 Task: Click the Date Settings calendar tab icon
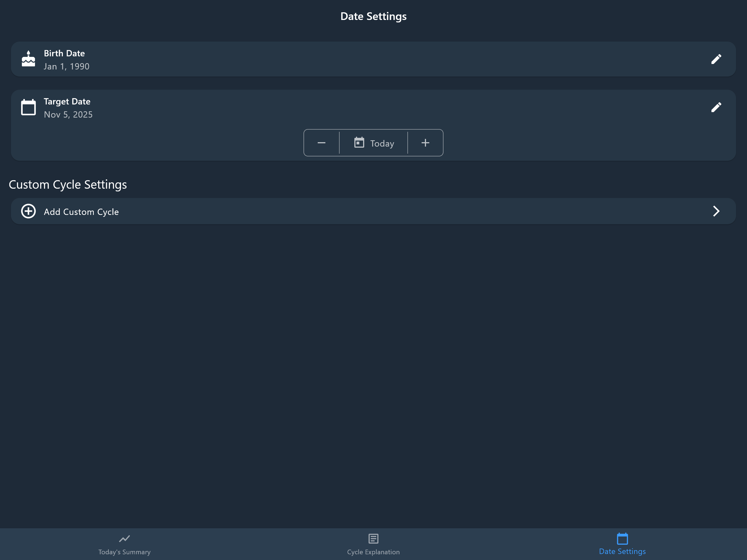point(622,539)
